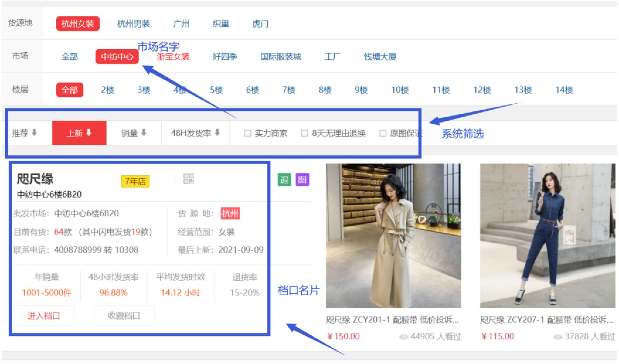
Task: Enable the 实力商家 checkbox
Action: [247, 133]
